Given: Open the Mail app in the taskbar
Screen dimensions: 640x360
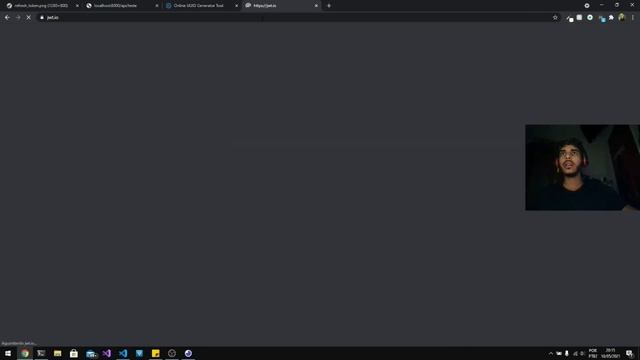Looking at the screenshot, I should coord(91,353).
